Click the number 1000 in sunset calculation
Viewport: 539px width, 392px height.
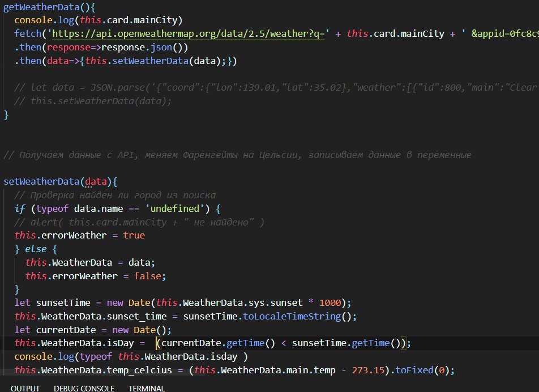coord(330,303)
